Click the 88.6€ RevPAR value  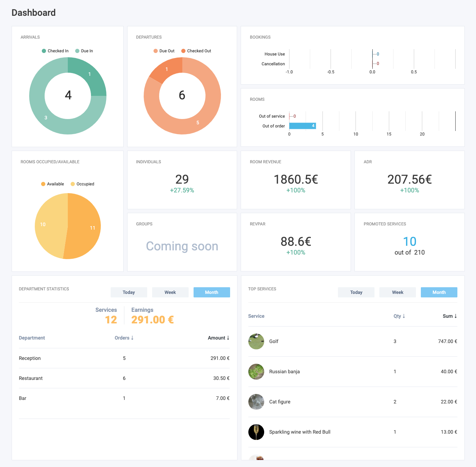point(296,242)
